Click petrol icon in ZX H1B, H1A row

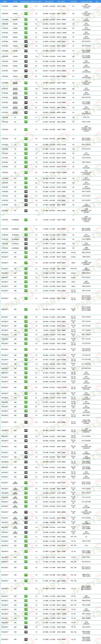[26, 117]
